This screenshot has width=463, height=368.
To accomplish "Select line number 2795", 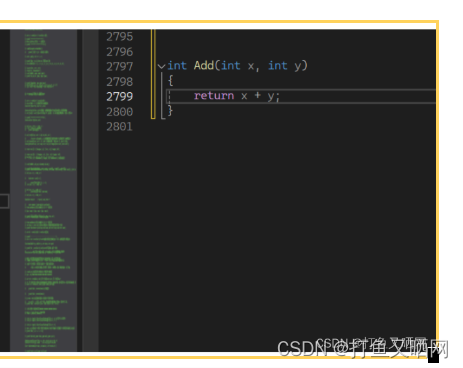I will pyautogui.click(x=119, y=36).
